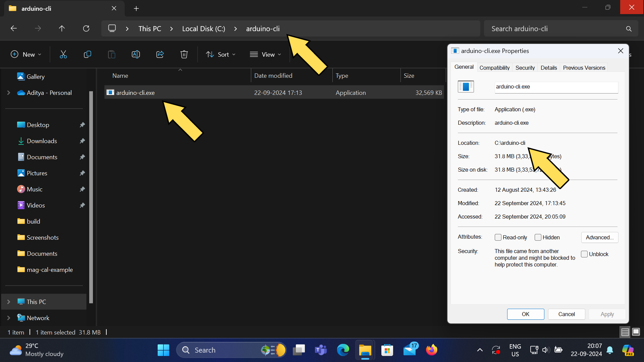
Task: Click the volume speaker tray icon
Action: point(546,350)
